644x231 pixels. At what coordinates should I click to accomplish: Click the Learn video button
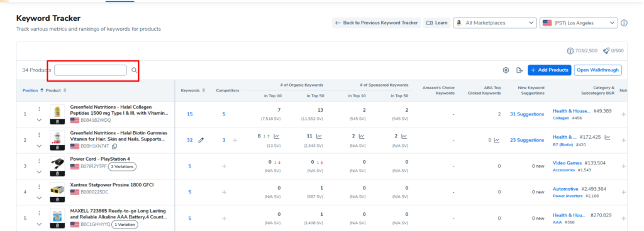(437, 23)
